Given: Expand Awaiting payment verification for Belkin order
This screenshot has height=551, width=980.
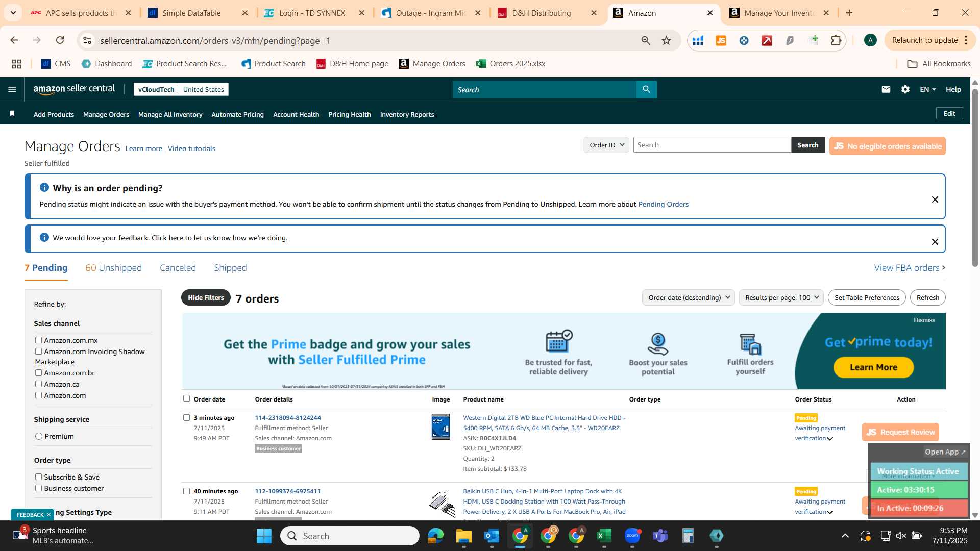Looking at the screenshot, I should (x=830, y=512).
